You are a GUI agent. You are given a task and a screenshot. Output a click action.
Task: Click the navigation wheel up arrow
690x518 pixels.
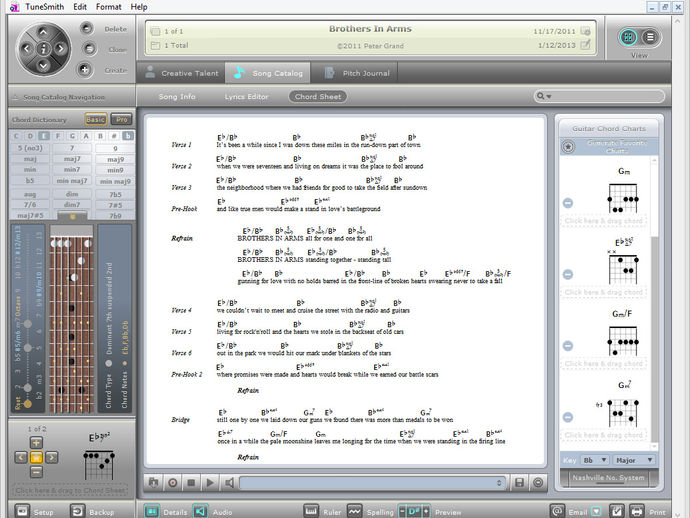tap(43, 32)
